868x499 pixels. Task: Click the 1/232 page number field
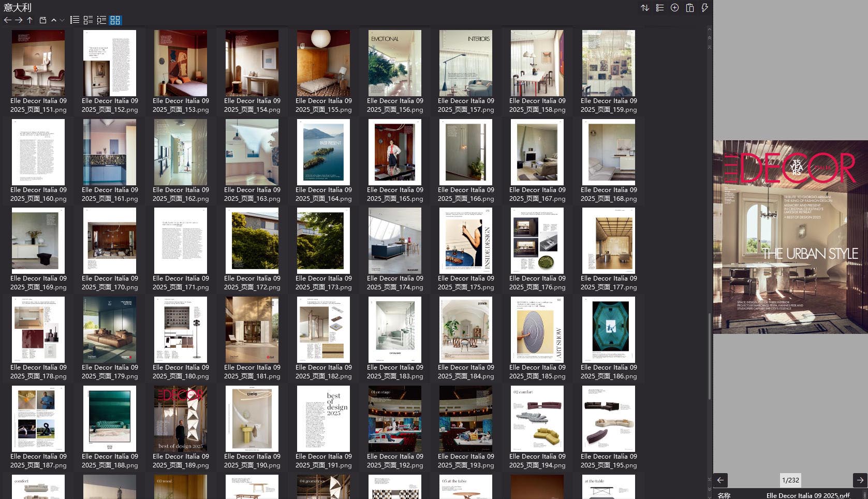790,480
